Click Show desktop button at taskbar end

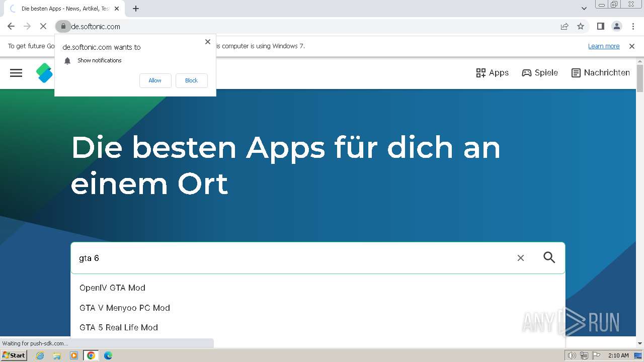[x=638, y=355]
